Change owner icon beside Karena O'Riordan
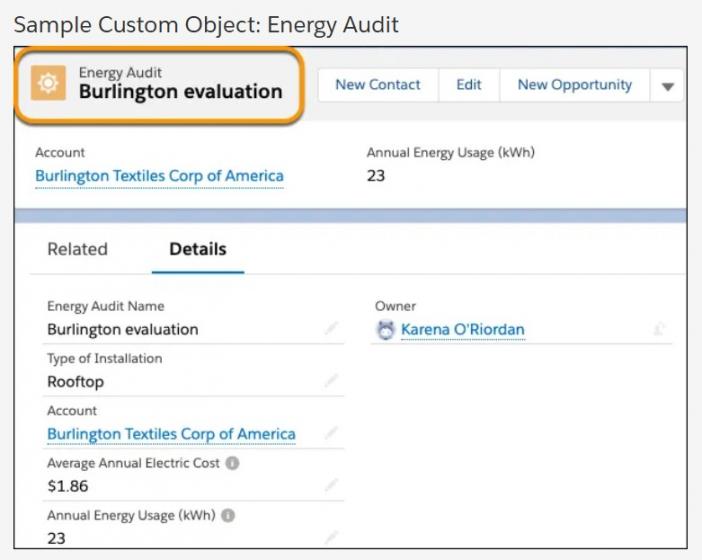This screenshot has width=702, height=560. pyautogui.click(x=659, y=329)
